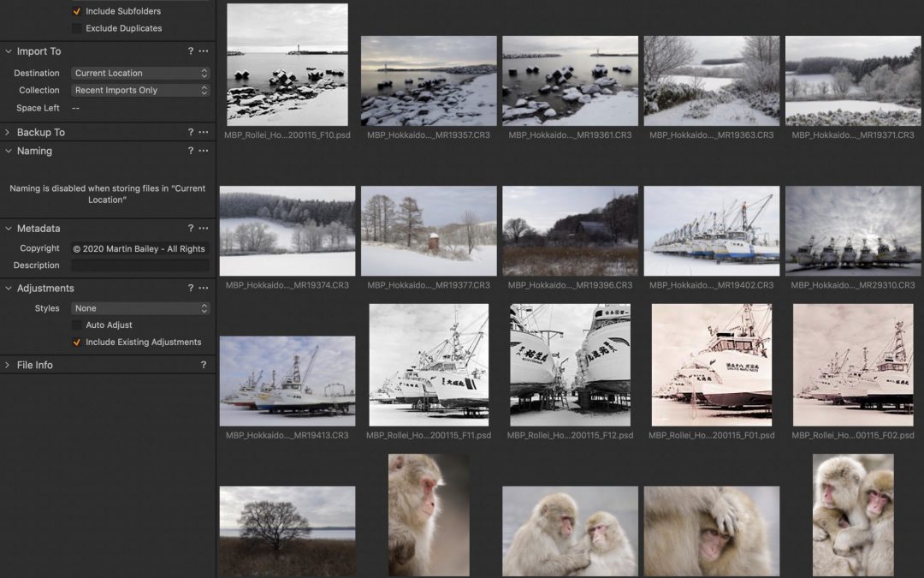Show help for the Metadata panel

tap(191, 229)
